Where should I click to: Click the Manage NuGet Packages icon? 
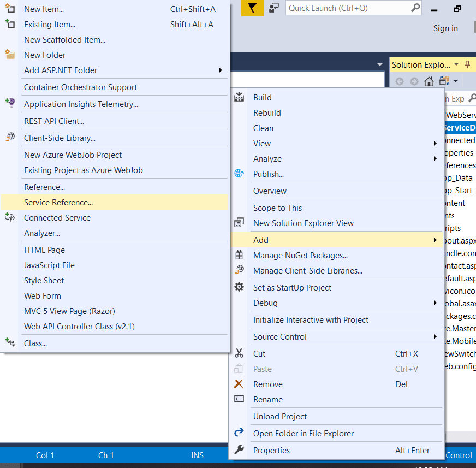(x=239, y=255)
